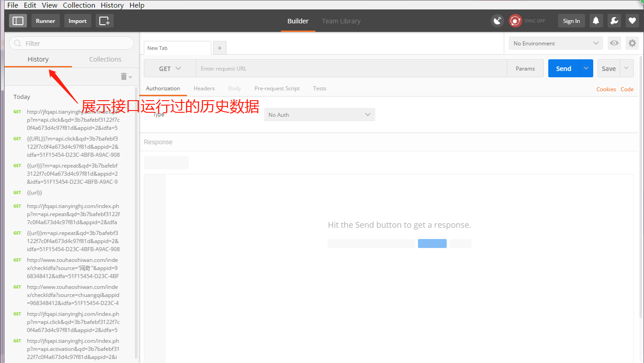Toggle the sidebar with the panel icon
The image size is (644, 363).
18,21
